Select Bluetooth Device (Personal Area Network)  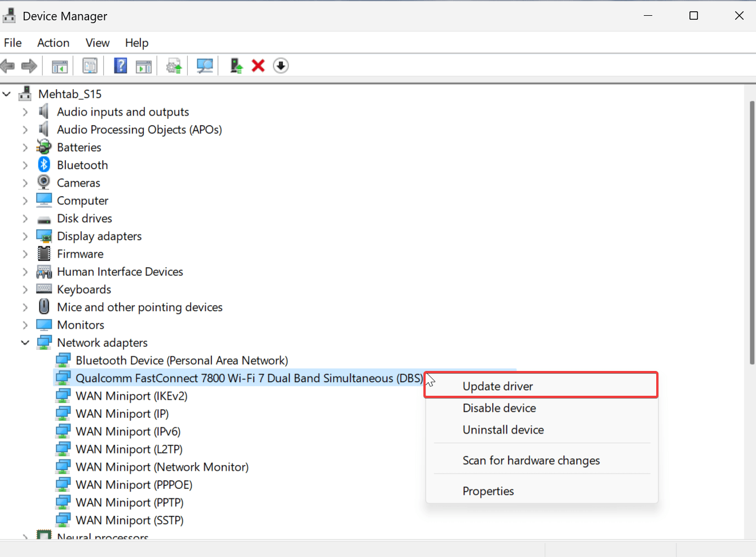tap(182, 360)
